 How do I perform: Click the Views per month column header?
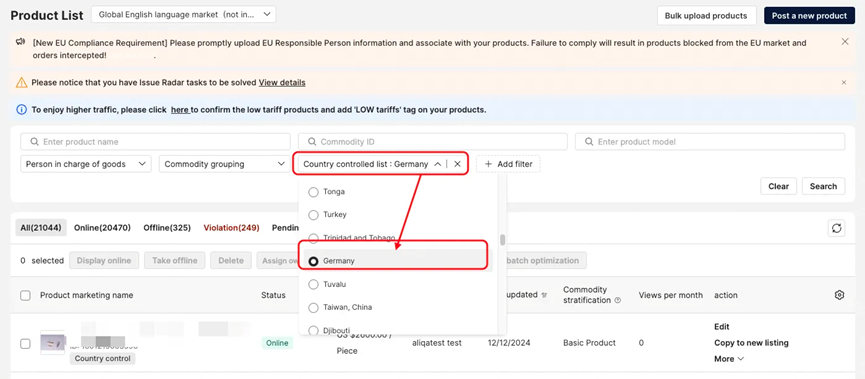pos(671,295)
